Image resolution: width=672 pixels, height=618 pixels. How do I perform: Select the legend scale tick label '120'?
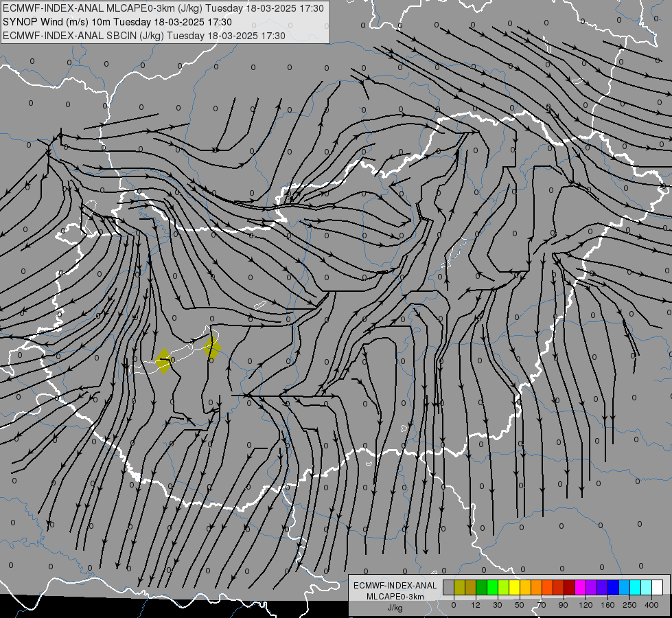(x=586, y=605)
